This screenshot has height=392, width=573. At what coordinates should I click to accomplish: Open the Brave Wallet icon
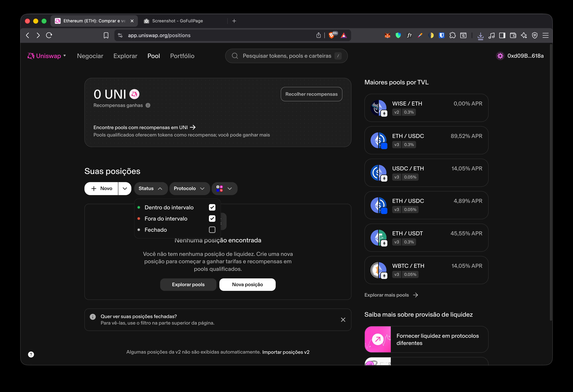(513, 36)
